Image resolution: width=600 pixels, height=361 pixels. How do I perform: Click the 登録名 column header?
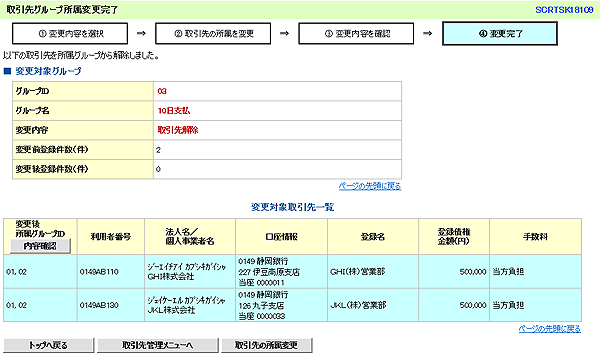click(373, 237)
